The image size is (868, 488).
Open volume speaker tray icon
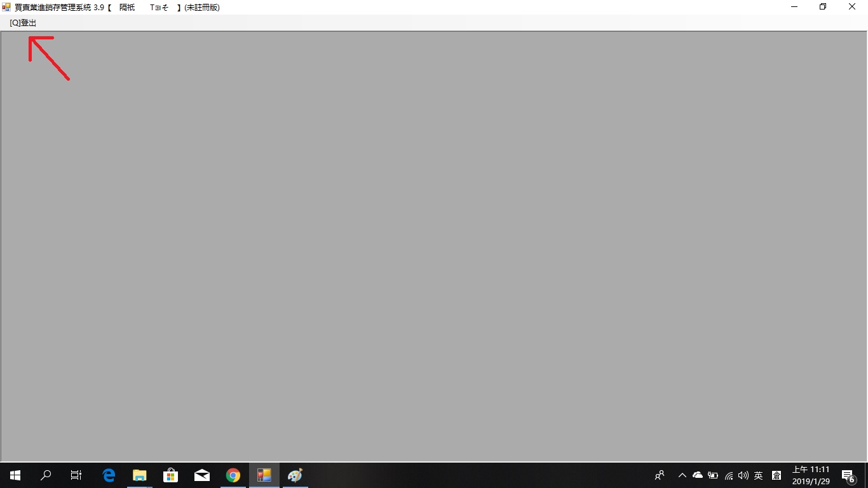[x=743, y=475]
